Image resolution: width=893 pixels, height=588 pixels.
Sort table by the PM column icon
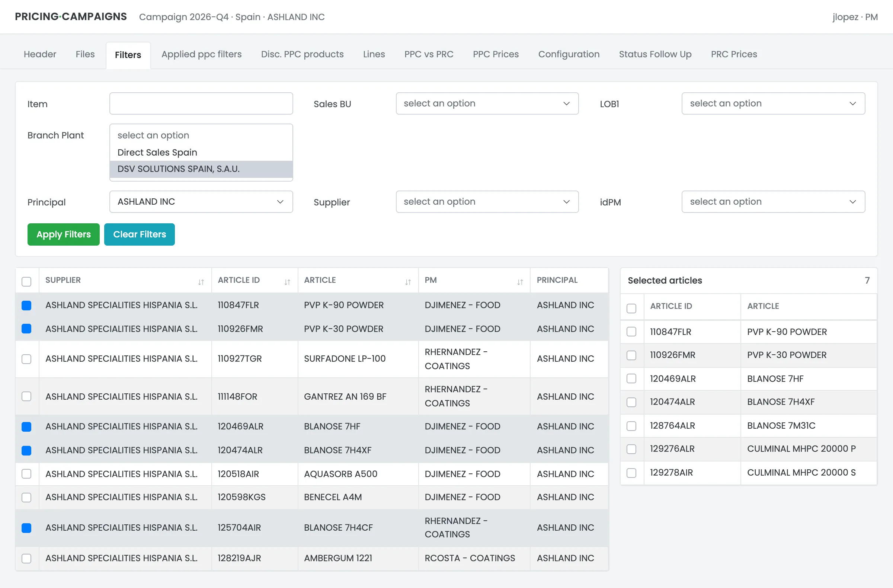[x=520, y=282]
